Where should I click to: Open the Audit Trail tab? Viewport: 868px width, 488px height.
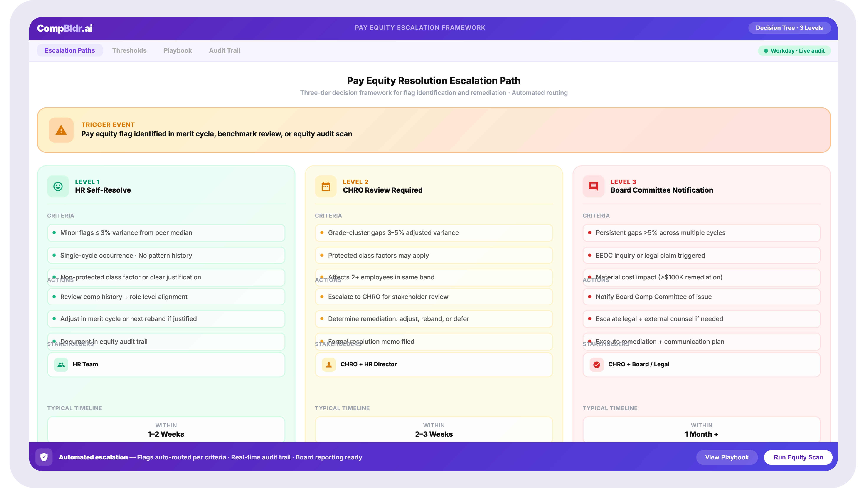coord(224,51)
